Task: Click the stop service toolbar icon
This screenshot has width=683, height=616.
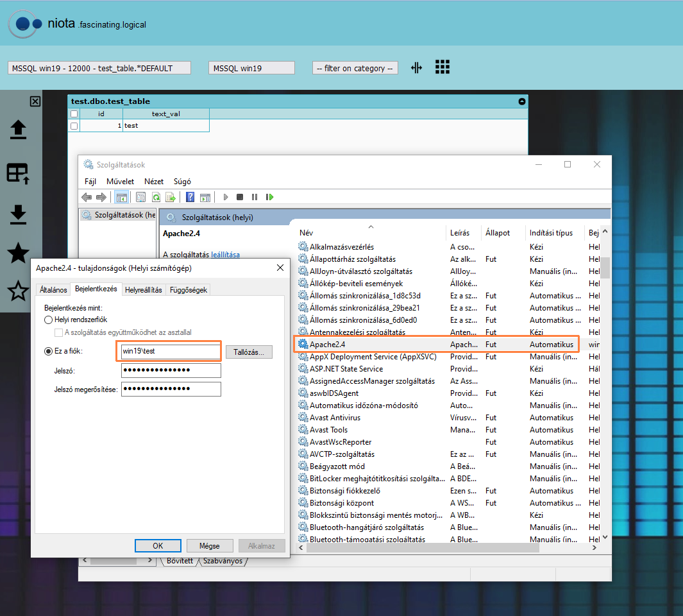Action: point(240,197)
